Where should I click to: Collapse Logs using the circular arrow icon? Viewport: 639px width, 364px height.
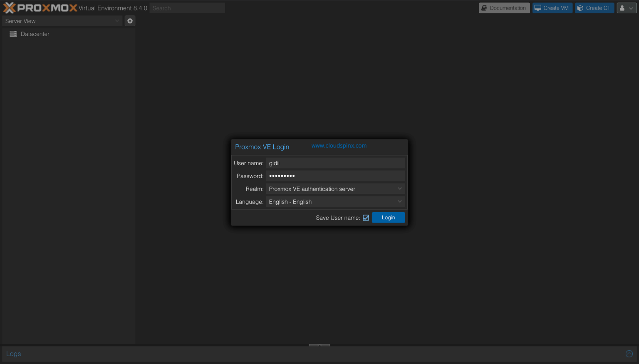tap(629, 354)
